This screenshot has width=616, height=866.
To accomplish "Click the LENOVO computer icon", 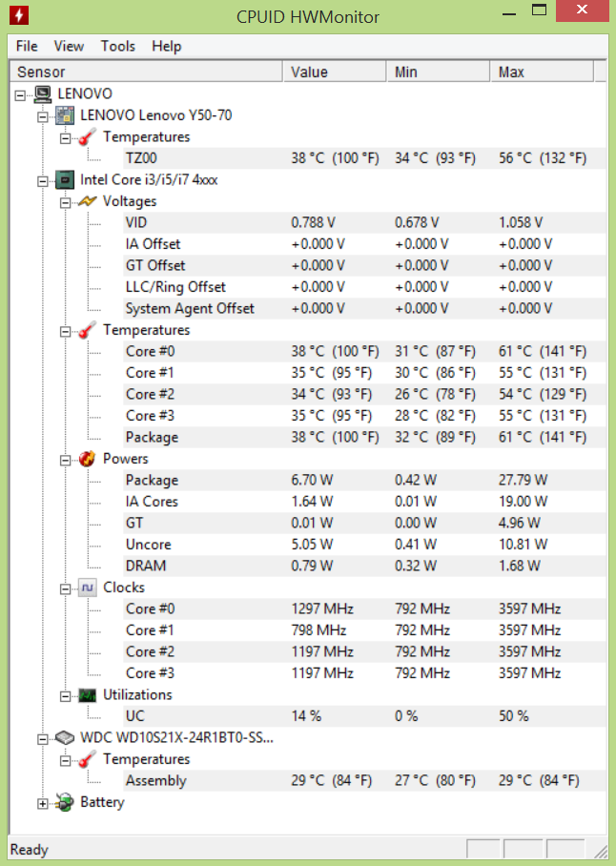I will pos(43,93).
